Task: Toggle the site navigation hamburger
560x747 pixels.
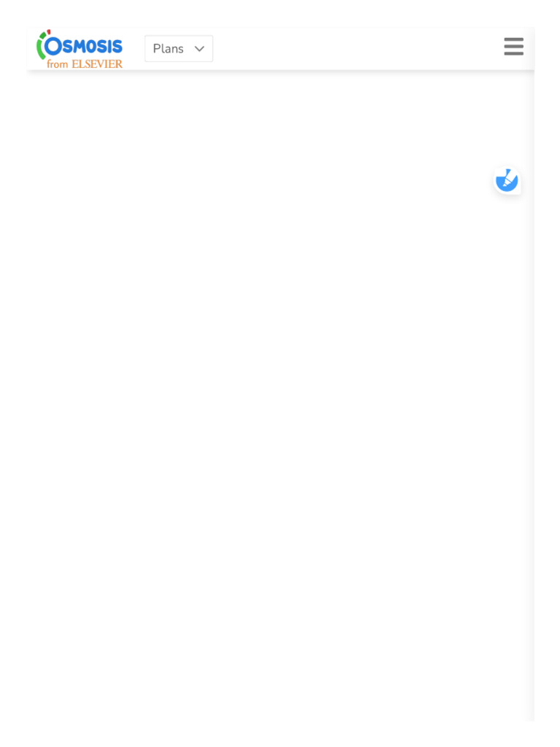Action: coord(513,47)
